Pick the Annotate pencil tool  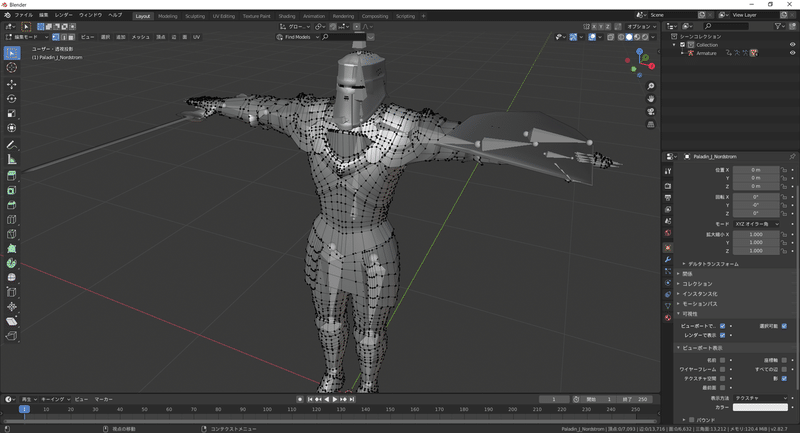pyautogui.click(x=12, y=145)
